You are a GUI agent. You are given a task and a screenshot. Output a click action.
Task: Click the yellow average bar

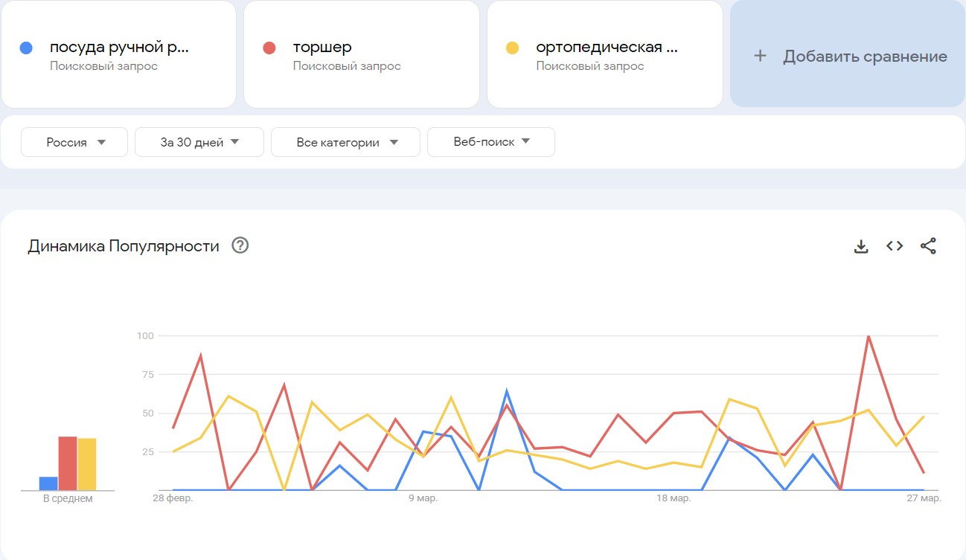click(x=87, y=465)
